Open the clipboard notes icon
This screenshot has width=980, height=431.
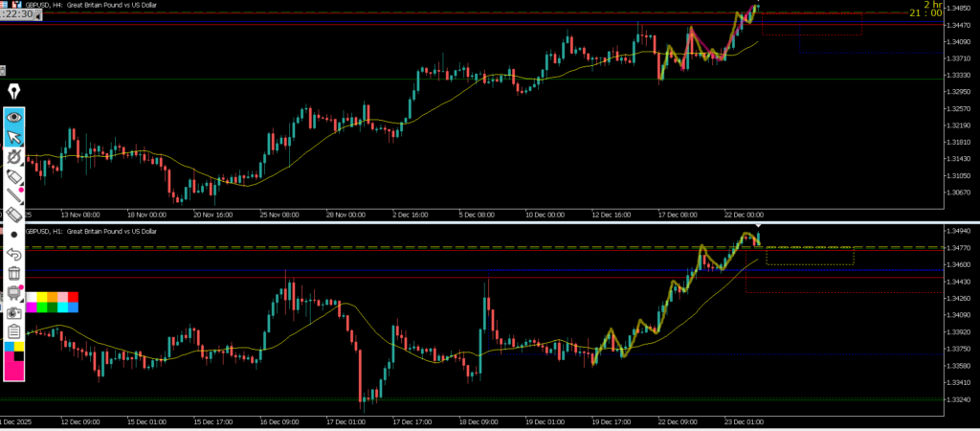(14, 331)
